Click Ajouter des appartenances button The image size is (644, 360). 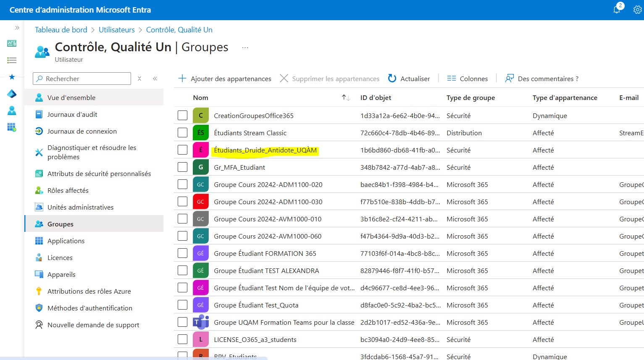225,79
